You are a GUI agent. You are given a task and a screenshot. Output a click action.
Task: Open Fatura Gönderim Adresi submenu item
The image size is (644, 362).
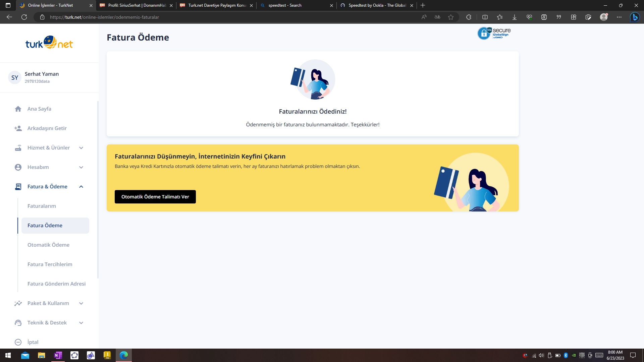tap(56, 284)
